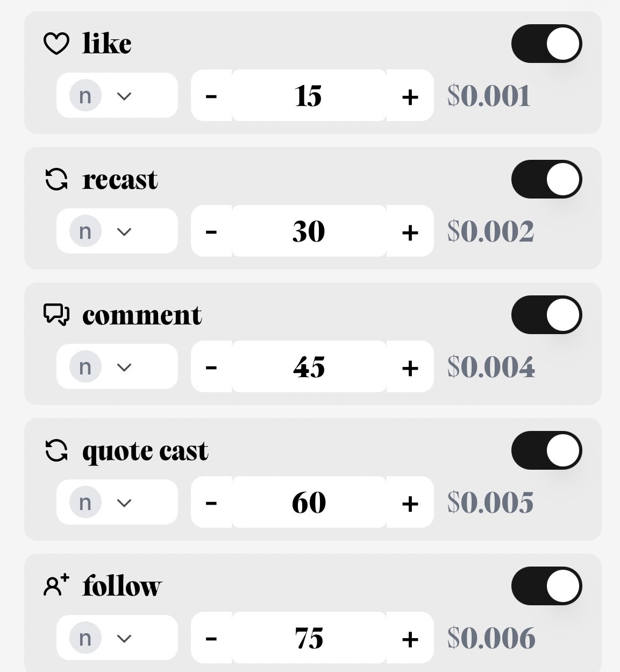
Task: Click the 'n' token avatar in comment row
Action: click(85, 367)
